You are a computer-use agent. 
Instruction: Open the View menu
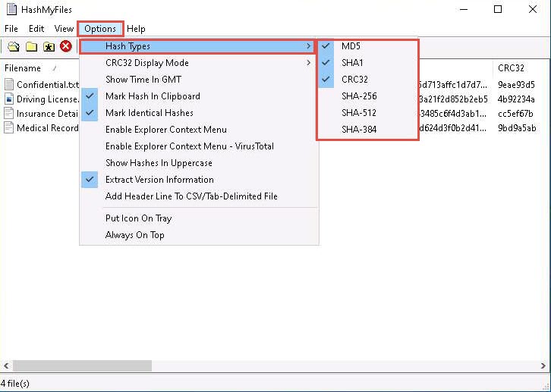64,29
